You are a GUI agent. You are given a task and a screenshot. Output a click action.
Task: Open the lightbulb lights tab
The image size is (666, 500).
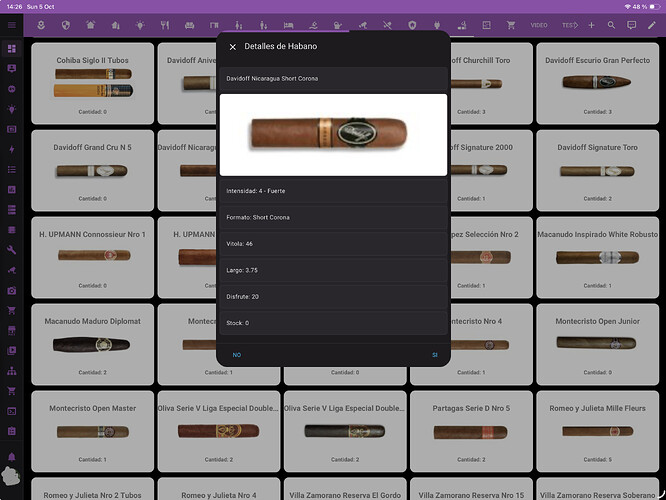coord(140,25)
